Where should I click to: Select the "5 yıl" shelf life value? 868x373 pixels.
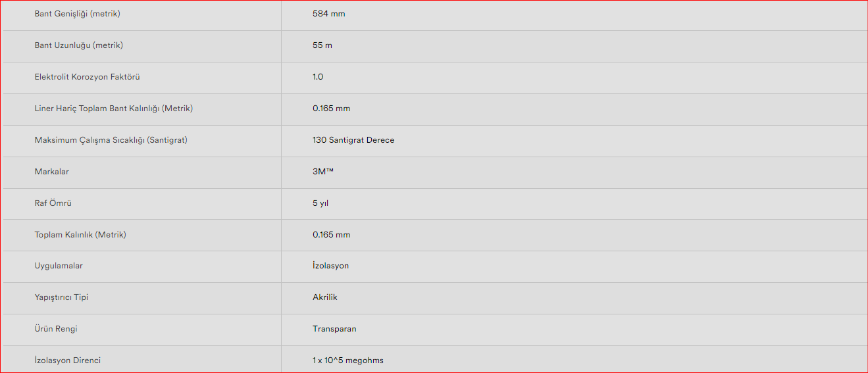320,203
